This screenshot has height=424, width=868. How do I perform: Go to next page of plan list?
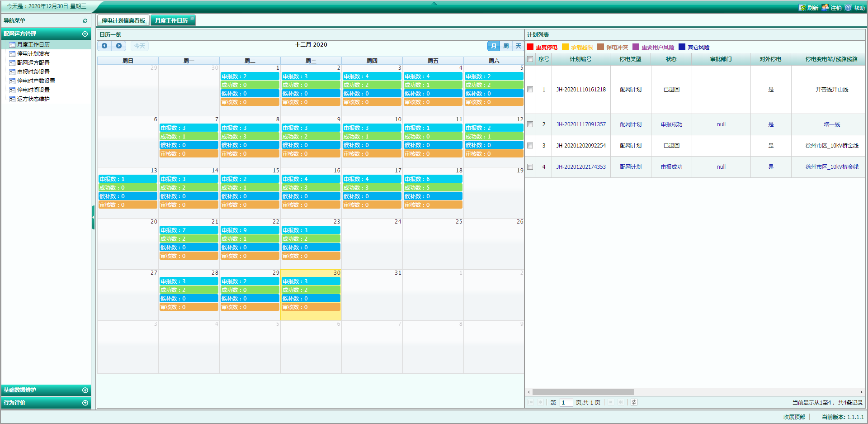pos(611,402)
